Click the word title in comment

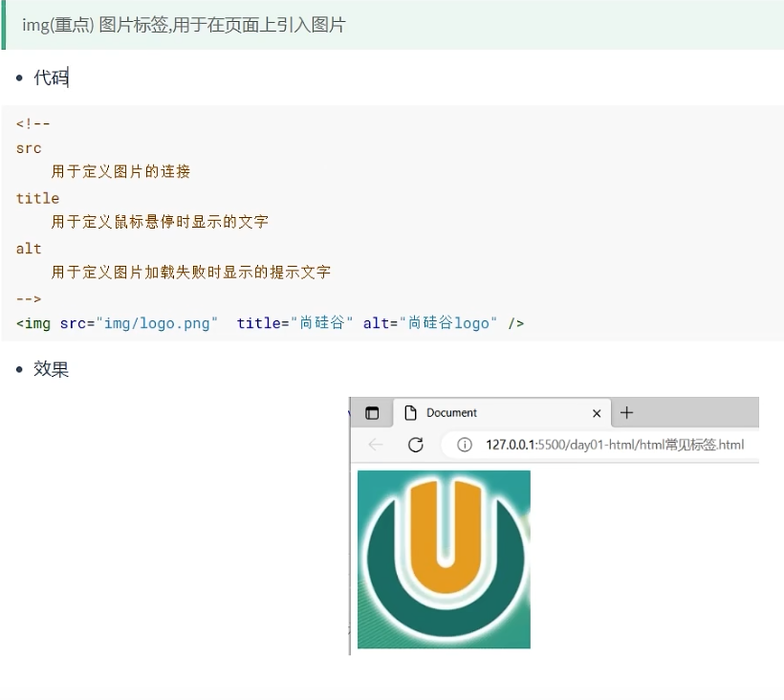pos(37,198)
